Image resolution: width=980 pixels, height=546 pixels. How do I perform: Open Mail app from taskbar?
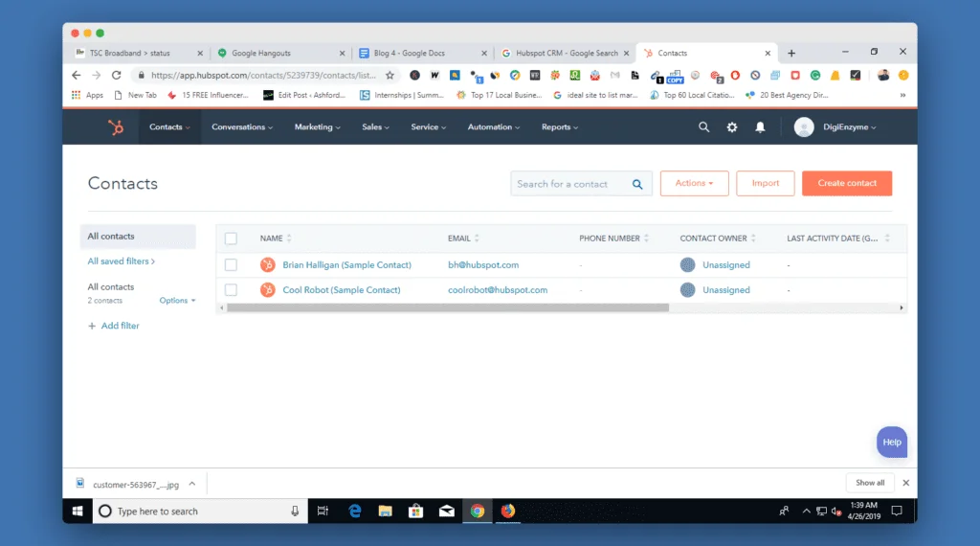pyautogui.click(x=446, y=511)
